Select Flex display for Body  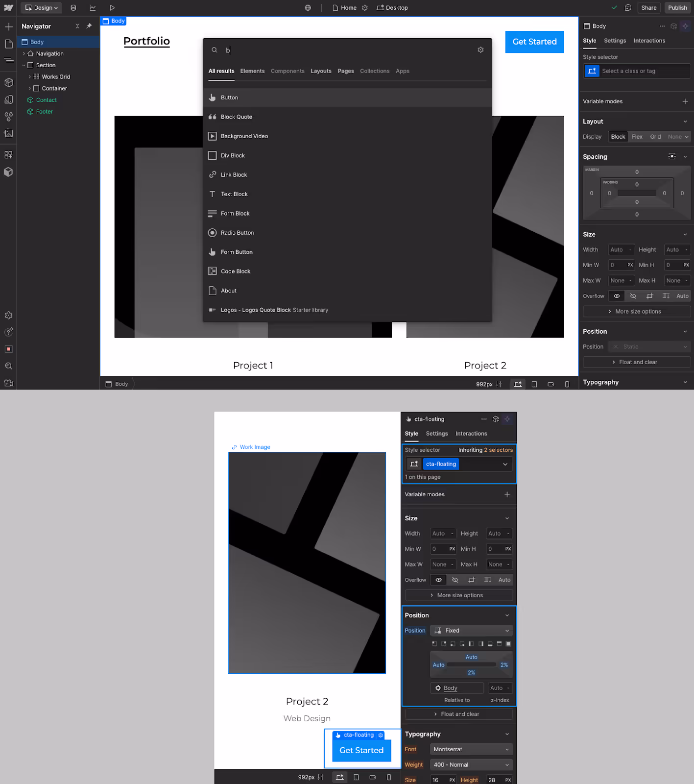pos(637,137)
